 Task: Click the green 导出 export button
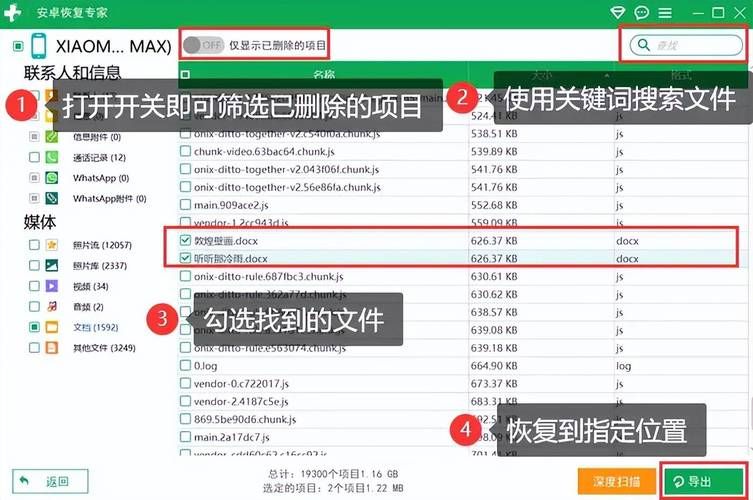pyautogui.click(x=704, y=481)
